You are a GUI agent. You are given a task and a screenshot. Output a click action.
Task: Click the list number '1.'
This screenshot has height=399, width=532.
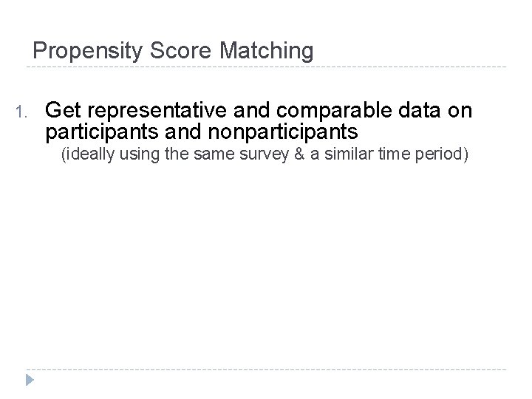coord(21,113)
